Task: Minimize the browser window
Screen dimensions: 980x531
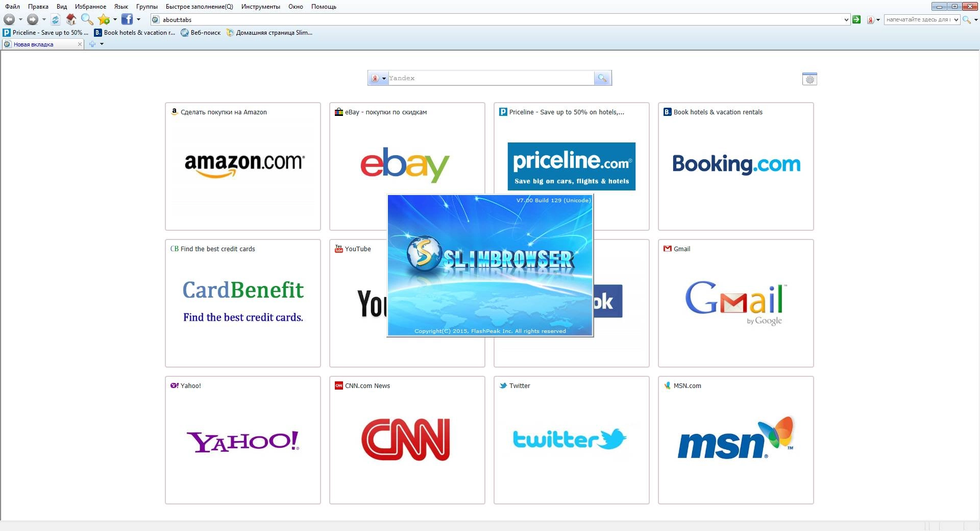Action: (x=939, y=7)
